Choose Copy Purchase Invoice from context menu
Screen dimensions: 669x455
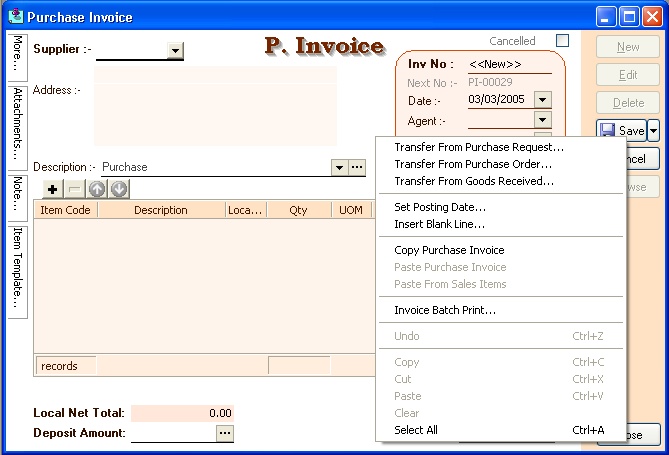449,250
